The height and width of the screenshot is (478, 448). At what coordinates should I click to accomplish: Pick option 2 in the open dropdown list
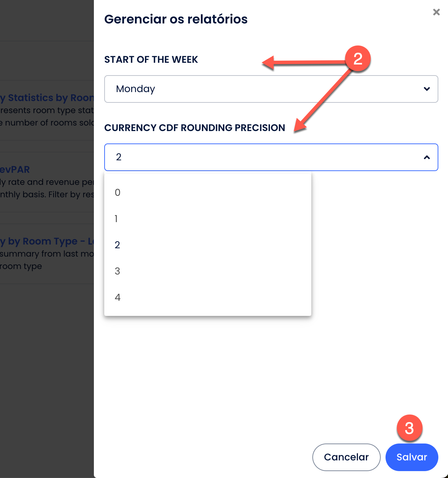click(118, 245)
